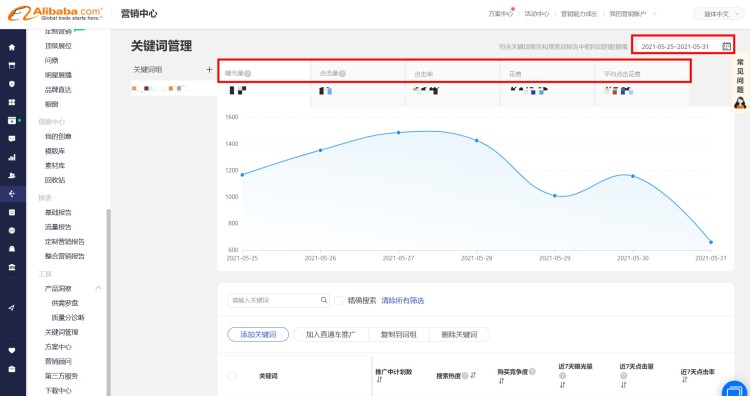Click the plus icon beside 关键词组

coord(209,69)
